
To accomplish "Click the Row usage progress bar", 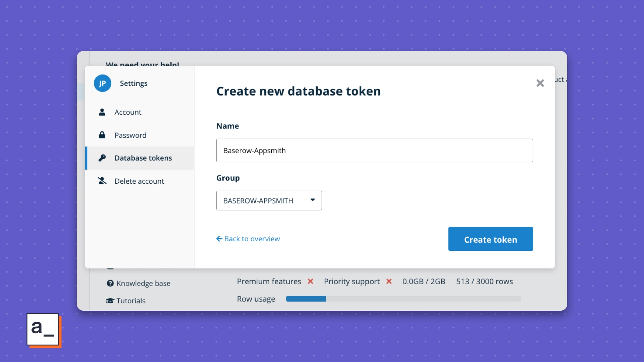I will click(403, 299).
